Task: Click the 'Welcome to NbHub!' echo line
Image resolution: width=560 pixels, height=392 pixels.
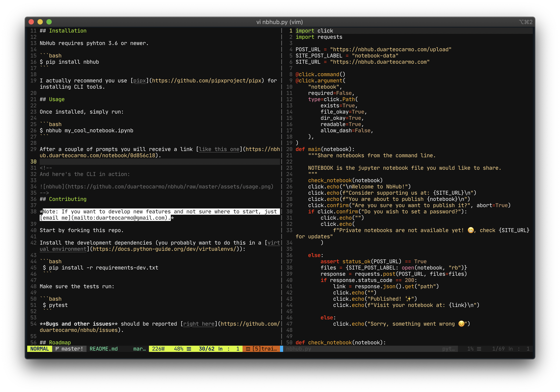Action: (x=360, y=187)
